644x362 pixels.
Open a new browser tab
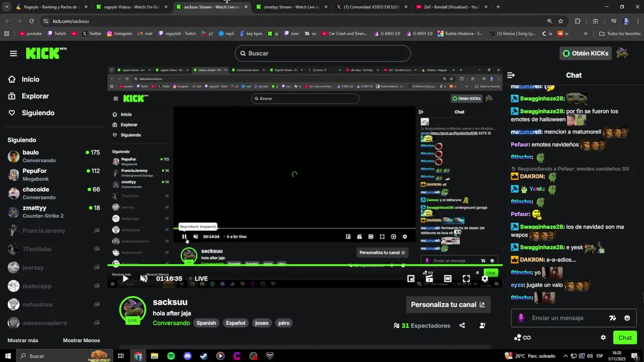(498, 7)
